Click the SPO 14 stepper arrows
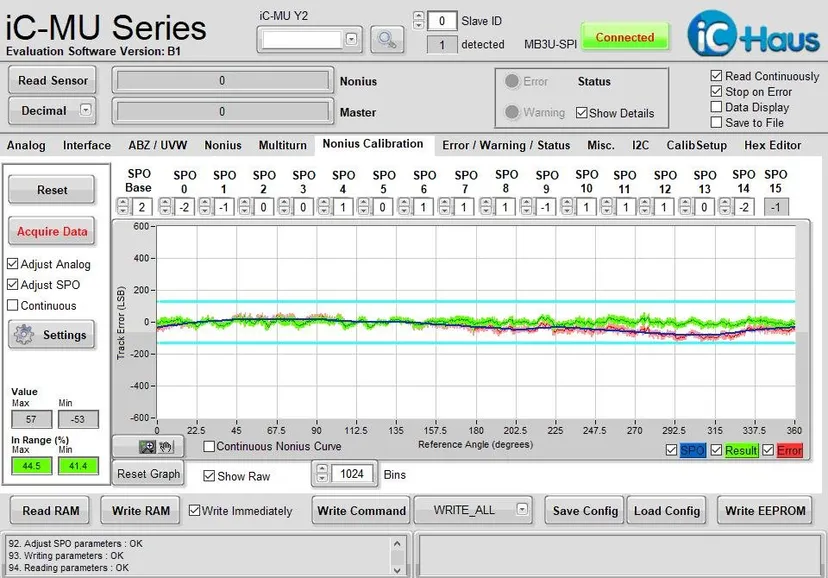The image size is (828, 578). 724,206
